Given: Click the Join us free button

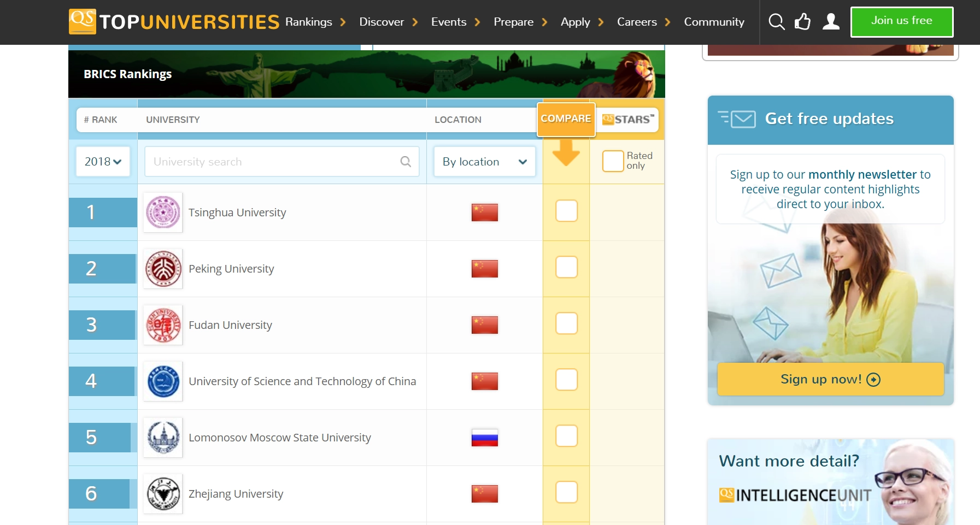Looking at the screenshot, I should tap(901, 22).
